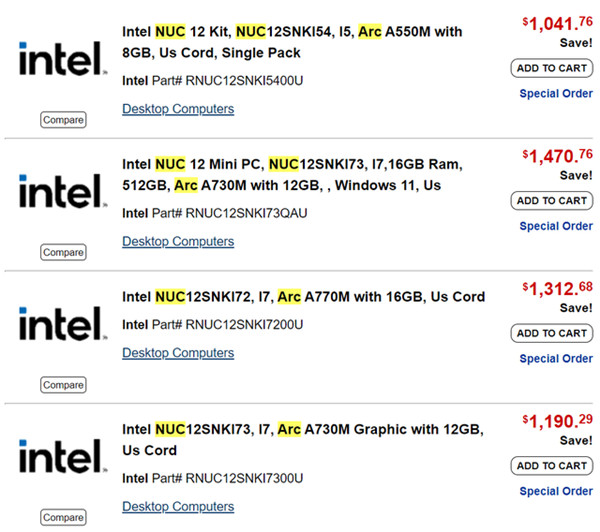Toggle Compare for the A550M NUC kit
600x532 pixels.
tap(63, 120)
